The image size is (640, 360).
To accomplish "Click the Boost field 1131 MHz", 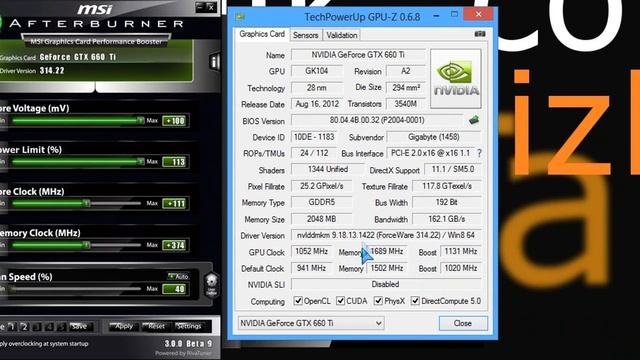I will point(461,252).
